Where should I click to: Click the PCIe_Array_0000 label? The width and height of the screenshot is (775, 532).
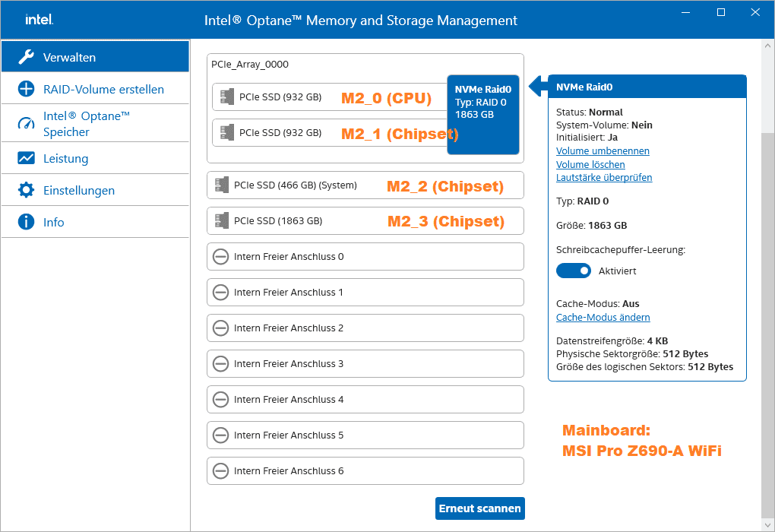[x=250, y=65]
